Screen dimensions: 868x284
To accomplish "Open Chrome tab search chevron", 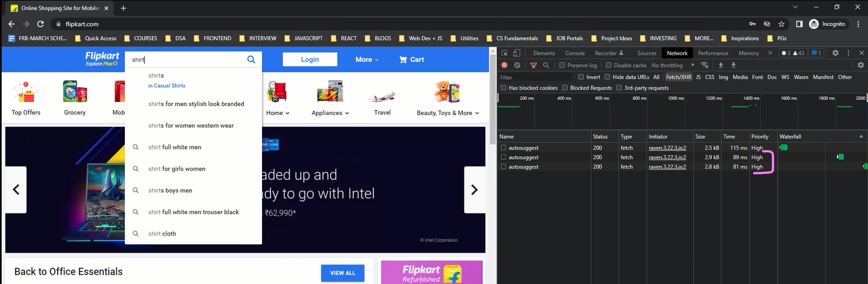I will 795,7.
